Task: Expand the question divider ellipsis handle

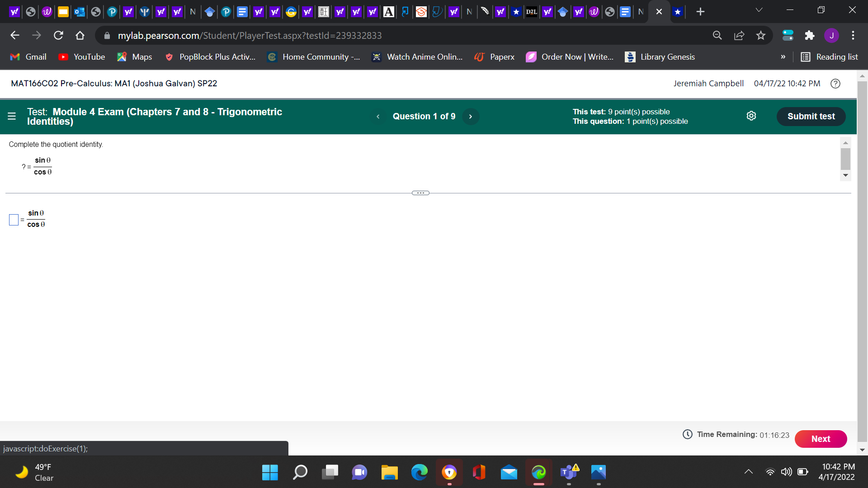Action: [x=420, y=192]
